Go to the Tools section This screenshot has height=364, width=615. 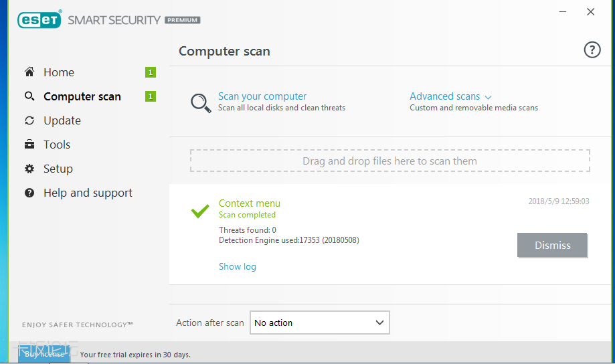point(57,145)
